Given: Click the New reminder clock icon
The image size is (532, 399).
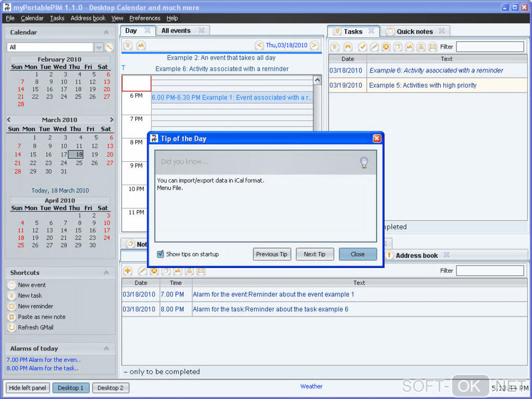Looking at the screenshot, I should [12, 306].
